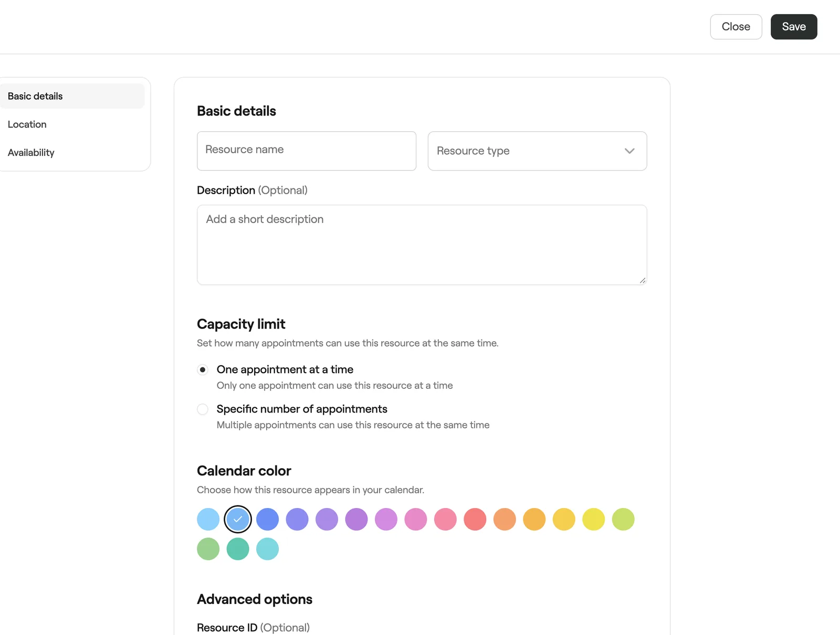Image resolution: width=840 pixels, height=635 pixels.
Task: Choose the amber orange swatch
Action: [534, 520]
